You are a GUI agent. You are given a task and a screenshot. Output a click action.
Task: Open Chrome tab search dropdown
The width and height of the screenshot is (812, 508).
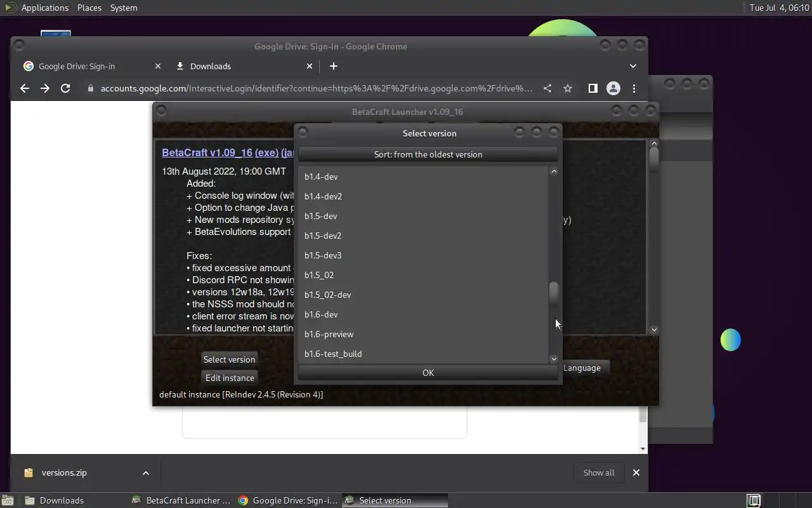(632, 66)
